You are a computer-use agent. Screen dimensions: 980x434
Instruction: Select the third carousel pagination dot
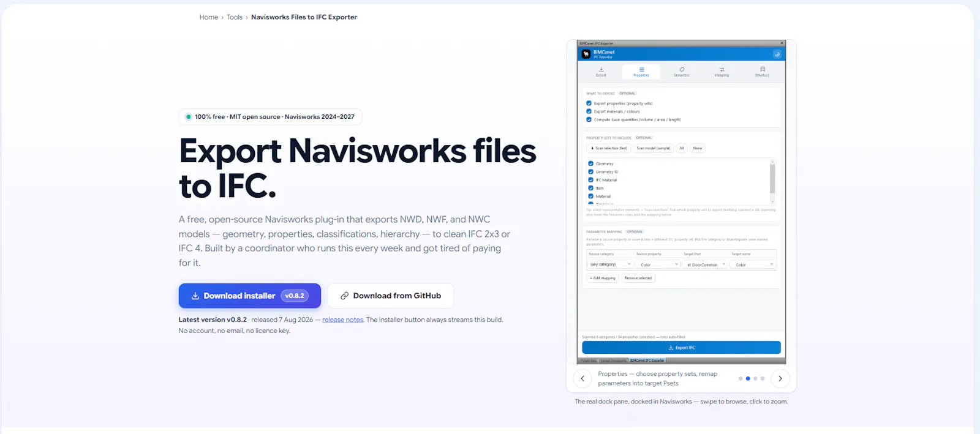[755, 378]
